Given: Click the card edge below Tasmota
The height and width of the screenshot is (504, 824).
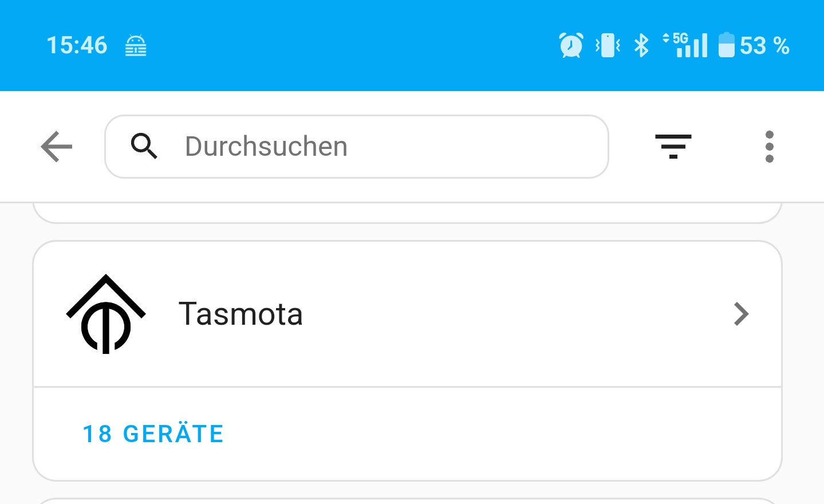Looking at the screenshot, I should tap(407, 501).
